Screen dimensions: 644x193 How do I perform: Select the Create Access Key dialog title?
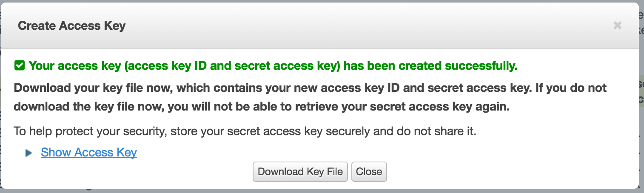point(72,26)
